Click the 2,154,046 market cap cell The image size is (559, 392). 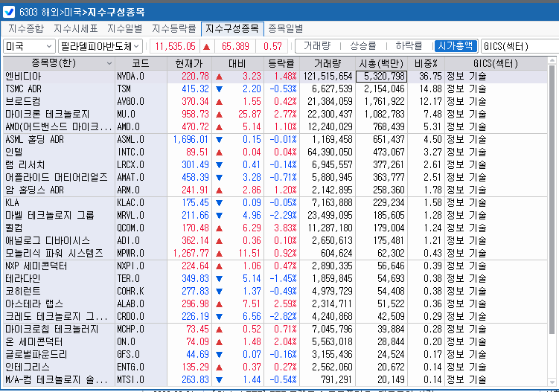[381, 89]
